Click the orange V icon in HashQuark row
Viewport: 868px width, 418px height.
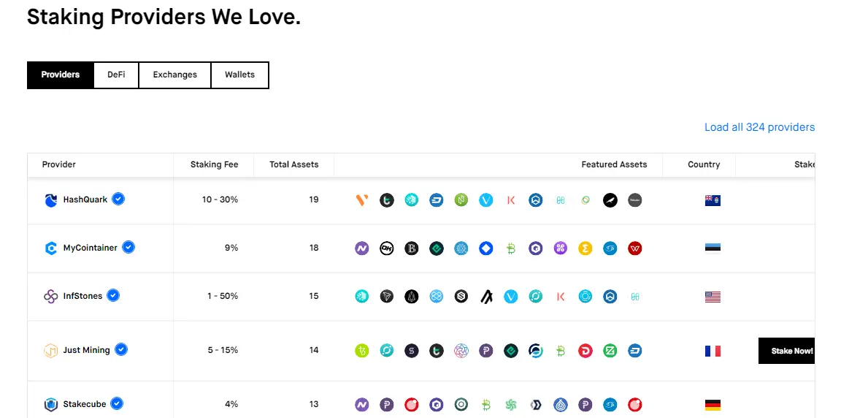pos(362,200)
